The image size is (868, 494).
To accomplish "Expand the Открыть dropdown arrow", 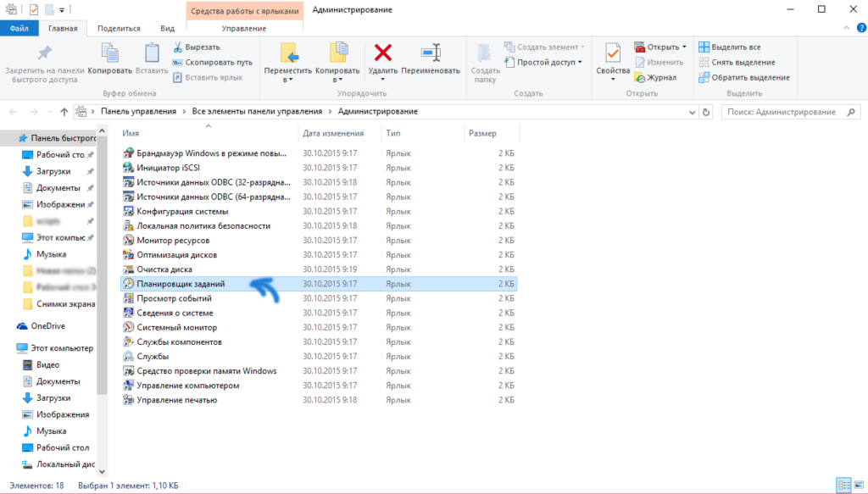I will coord(684,47).
